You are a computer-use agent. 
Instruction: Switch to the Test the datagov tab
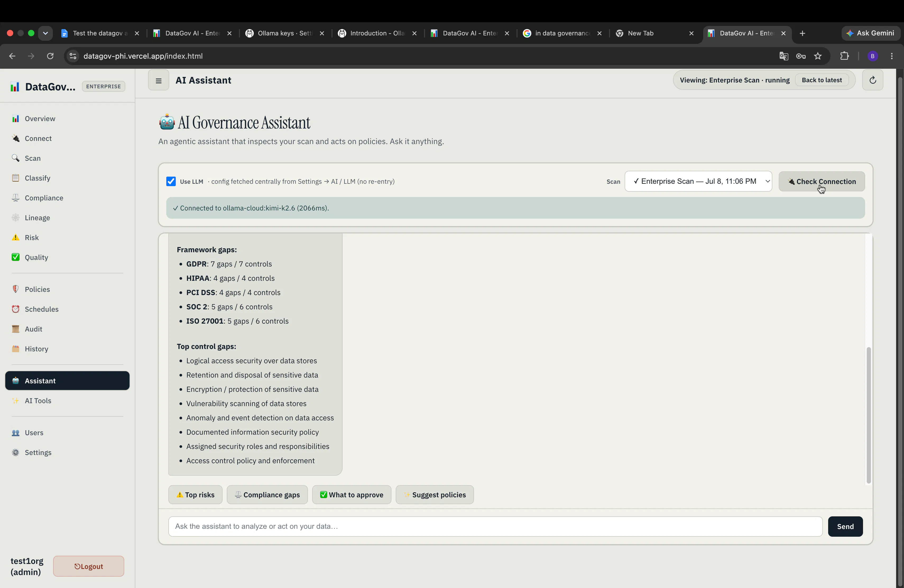[x=100, y=33]
